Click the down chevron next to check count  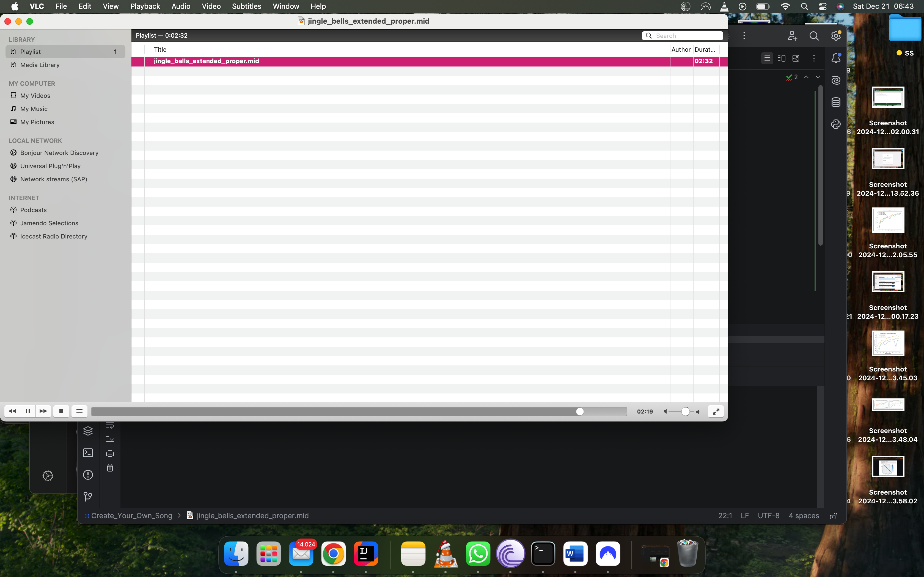(x=818, y=77)
